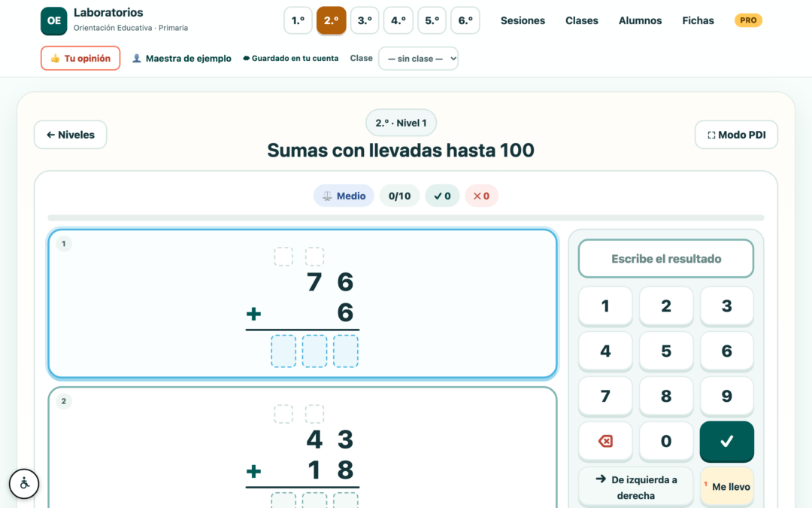Click the thumbs-up Tu opinión button
The image size is (812, 508).
point(80,58)
